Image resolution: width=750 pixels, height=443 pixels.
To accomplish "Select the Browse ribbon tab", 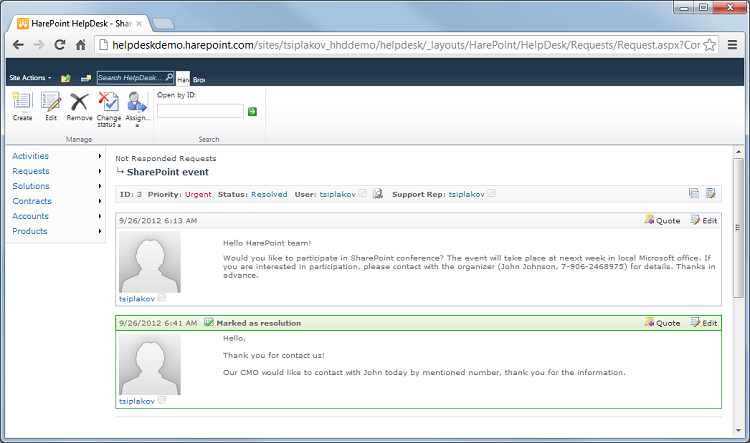I will tap(199, 79).
